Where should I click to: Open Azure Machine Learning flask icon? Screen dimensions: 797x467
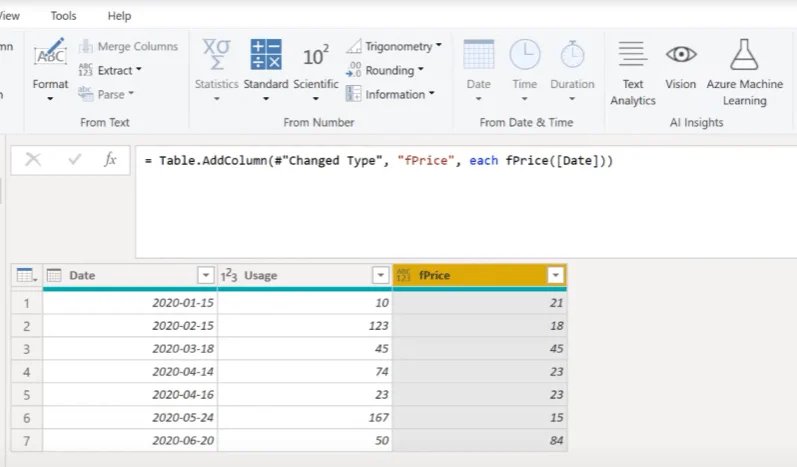pos(744,54)
